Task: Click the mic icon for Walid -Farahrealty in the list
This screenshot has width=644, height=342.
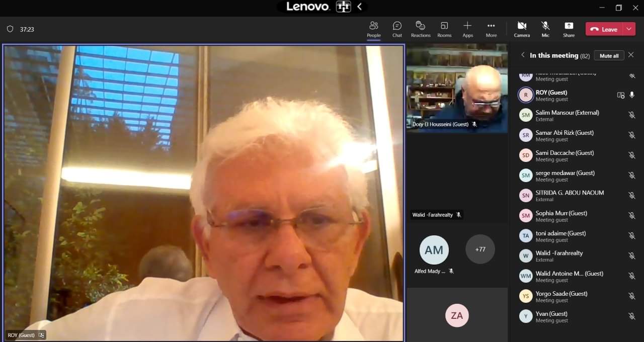Action: [x=632, y=256]
